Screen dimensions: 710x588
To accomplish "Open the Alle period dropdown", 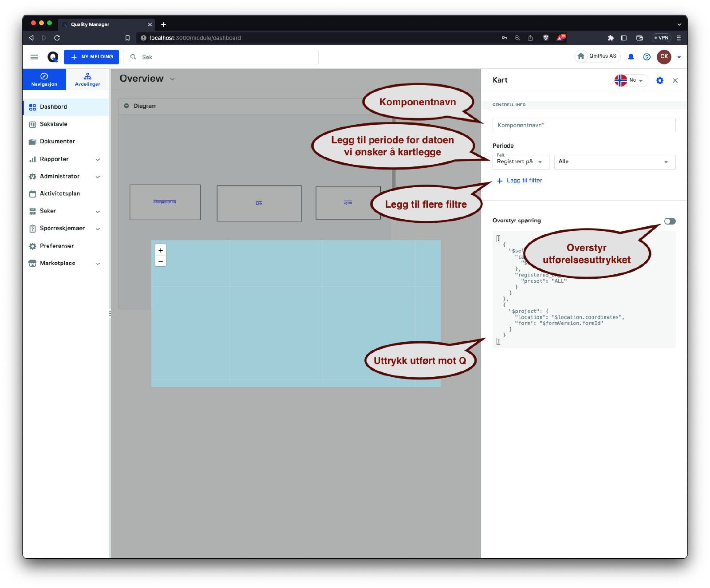I will tap(614, 162).
